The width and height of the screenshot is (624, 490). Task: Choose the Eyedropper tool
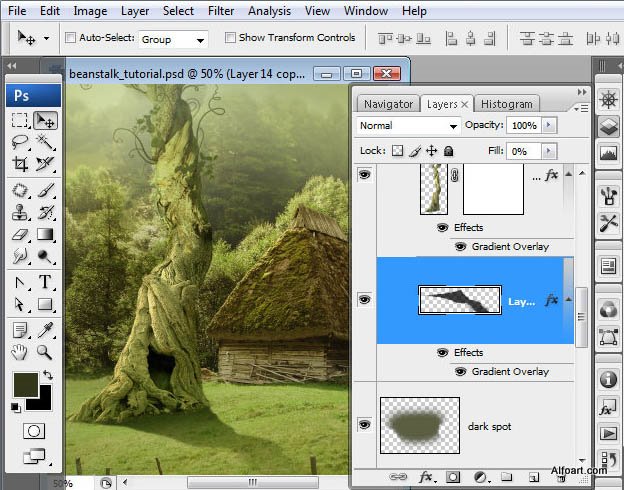point(45,329)
